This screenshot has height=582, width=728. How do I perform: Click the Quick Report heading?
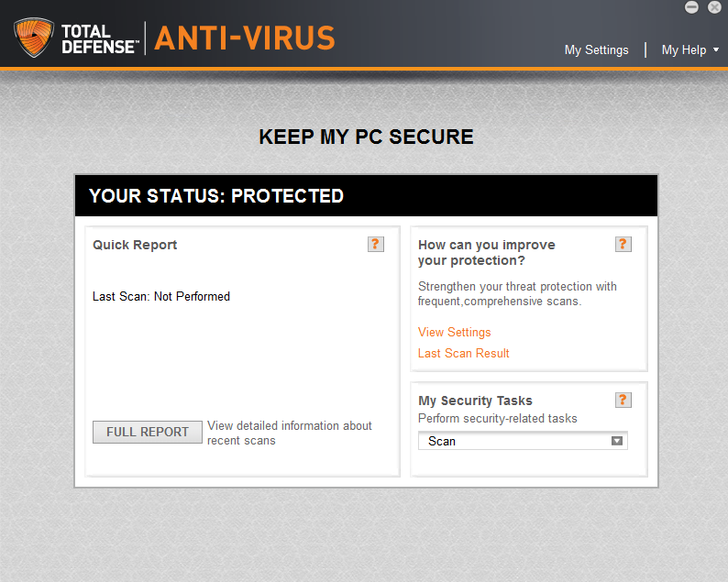135,245
